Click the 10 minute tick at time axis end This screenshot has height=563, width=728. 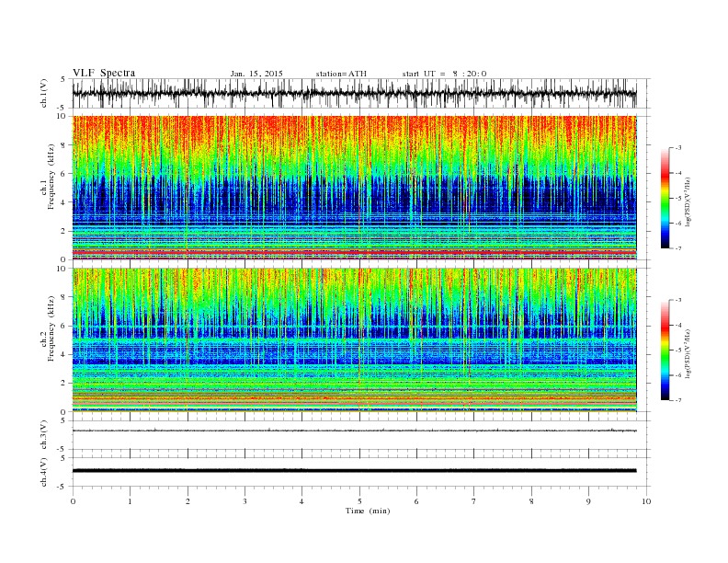pyautogui.click(x=646, y=501)
